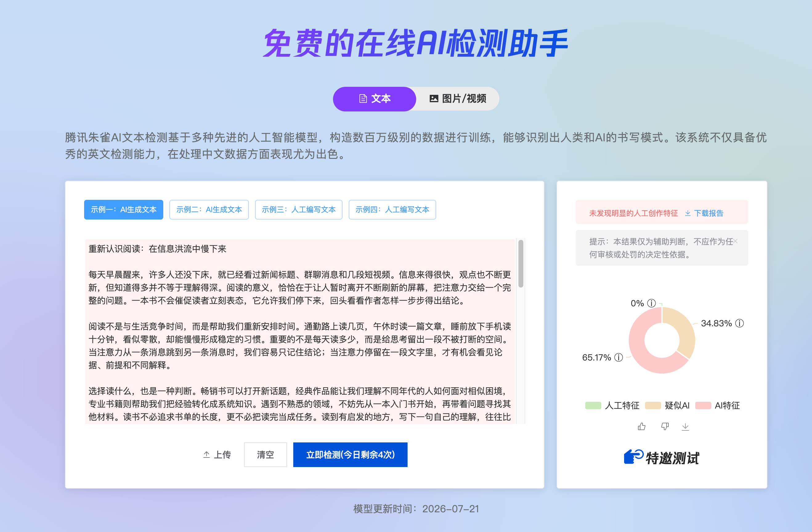Image resolution: width=812 pixels, height=532 pixels.
Task: Click the upload arrow icon beside 上传
Action: [x=206, y=455]
